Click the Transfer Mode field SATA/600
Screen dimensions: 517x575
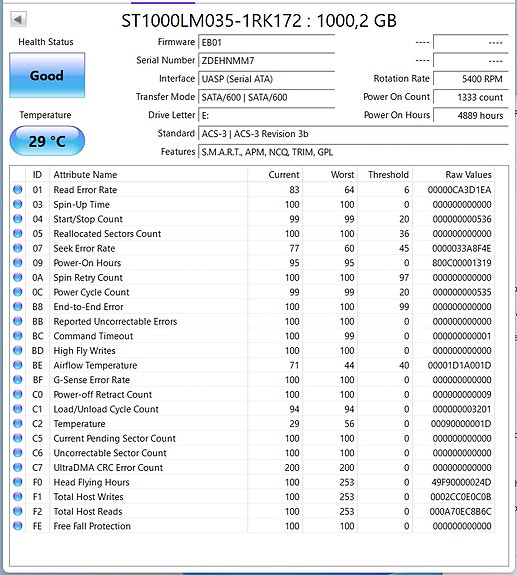266,97
